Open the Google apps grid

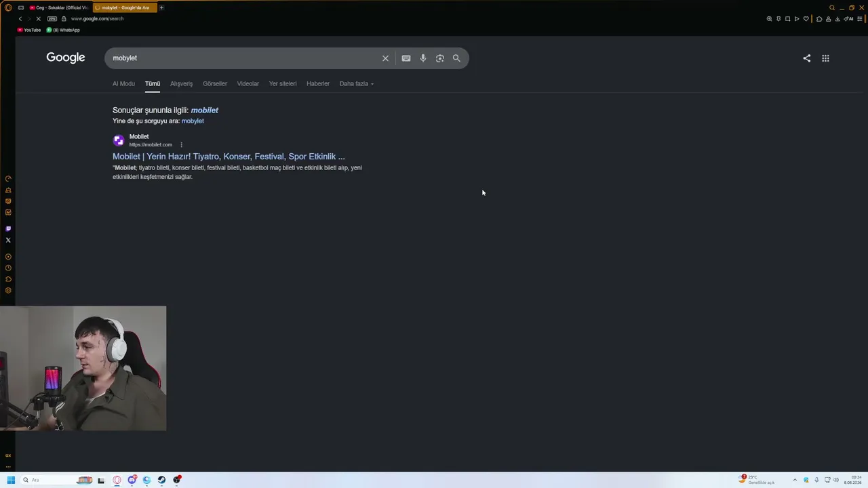click(x=825, y=58)
